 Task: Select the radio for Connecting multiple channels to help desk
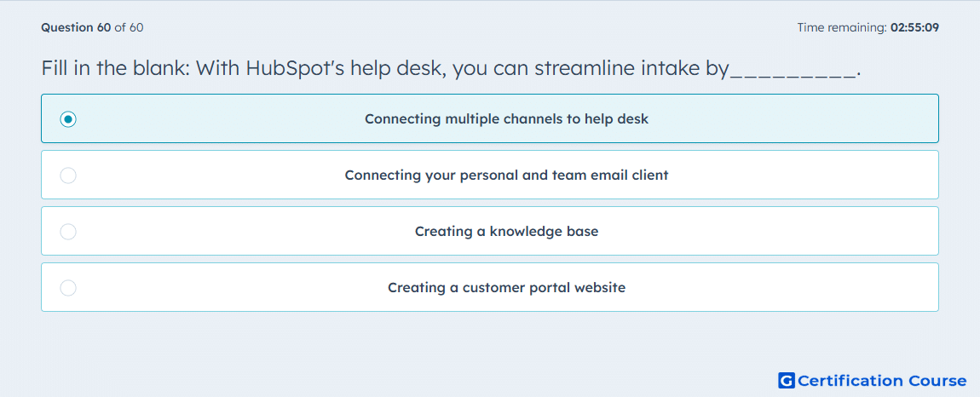(68, 118)
